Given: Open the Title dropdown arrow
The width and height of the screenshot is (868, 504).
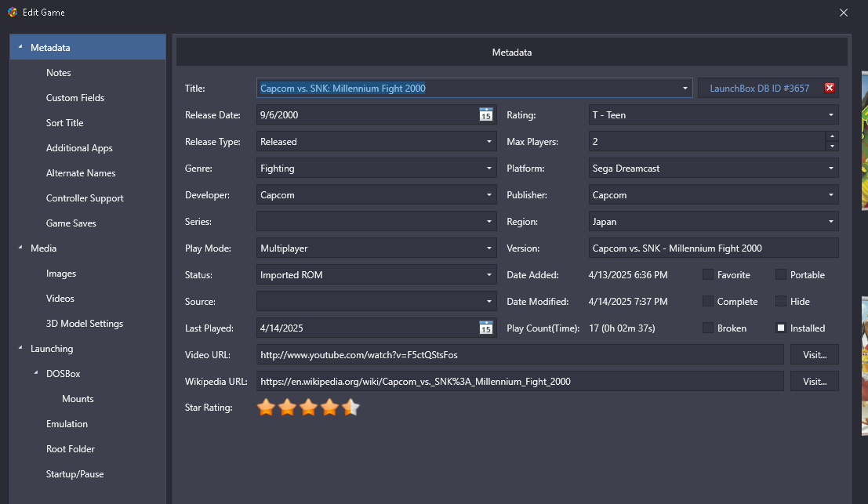Looking at the screenshot, I should (685, 88).
